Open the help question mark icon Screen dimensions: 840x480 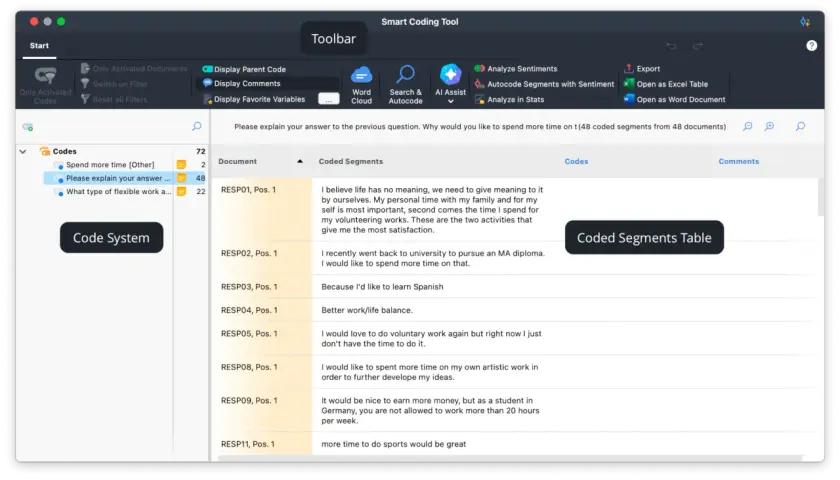[x=812, y=46]
